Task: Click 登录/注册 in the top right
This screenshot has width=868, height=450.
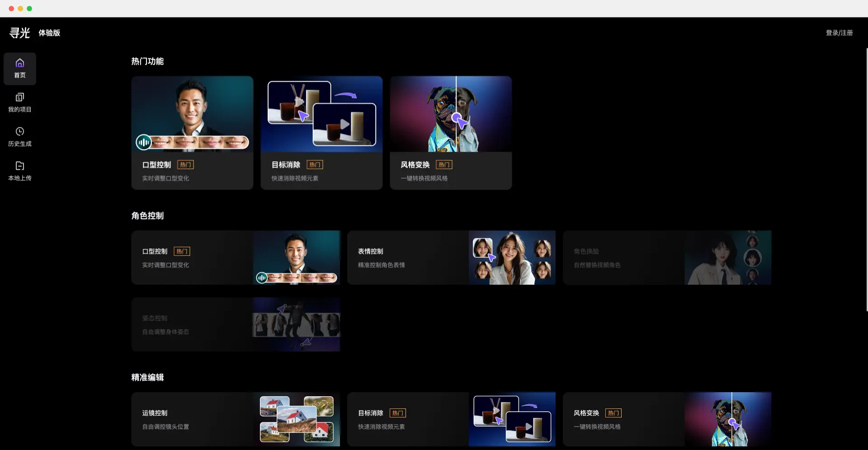Action: click(x=839, y=33)
